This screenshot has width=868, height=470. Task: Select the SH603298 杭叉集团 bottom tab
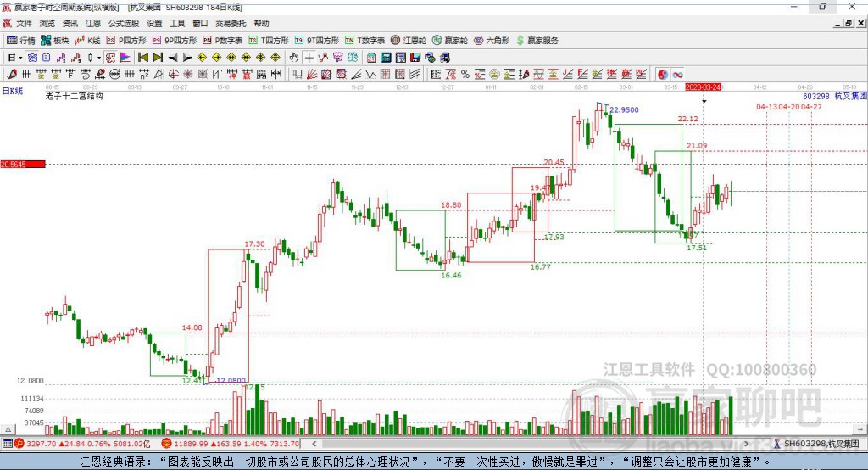(x=816, y=444)
